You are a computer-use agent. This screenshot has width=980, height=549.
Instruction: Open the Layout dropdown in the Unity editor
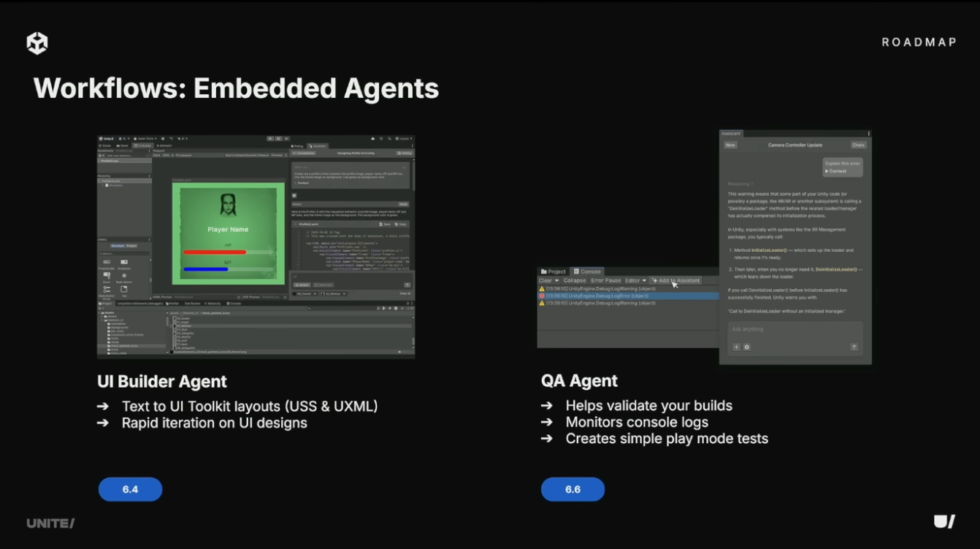coord(402,139)
